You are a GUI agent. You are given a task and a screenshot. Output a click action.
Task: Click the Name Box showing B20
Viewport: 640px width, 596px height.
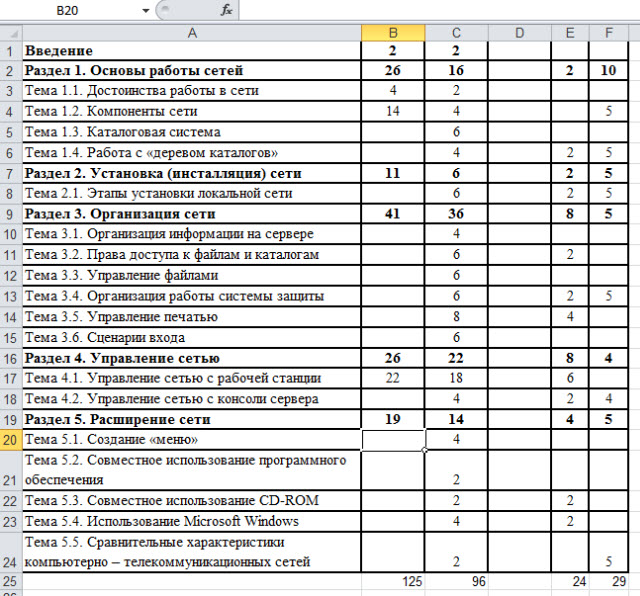(x=75, y=10)
